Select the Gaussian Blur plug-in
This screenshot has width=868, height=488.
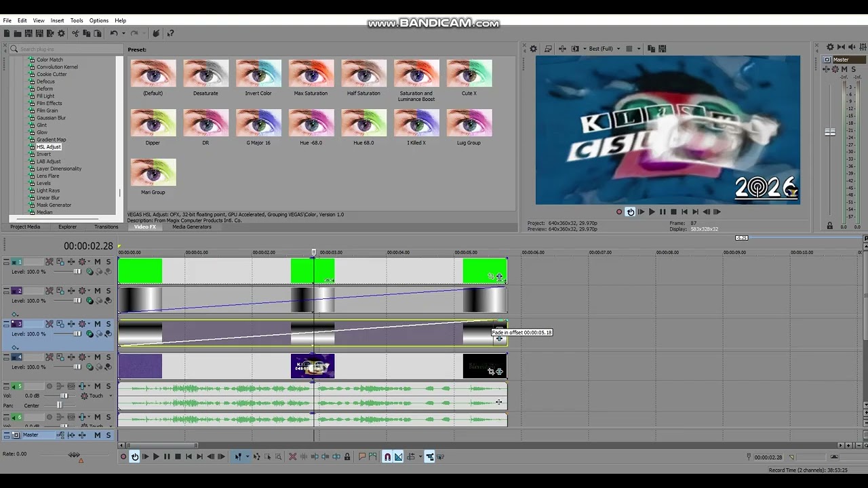point(51,118)
